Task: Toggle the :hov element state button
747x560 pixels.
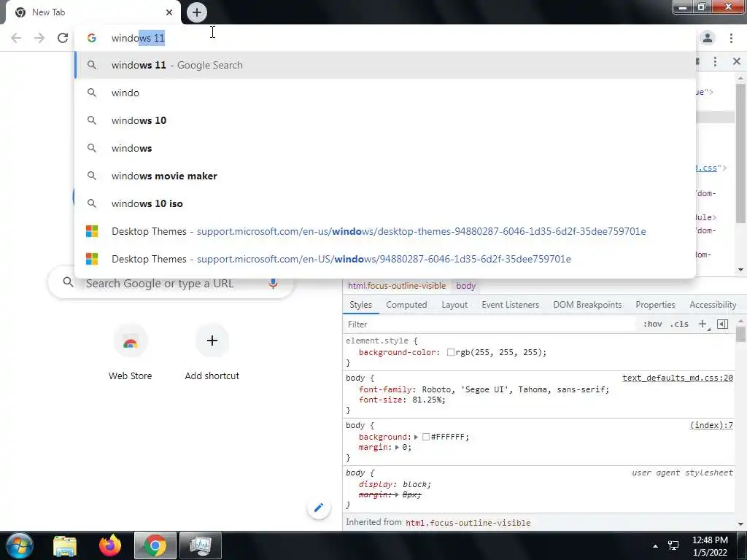Action: 652,324
